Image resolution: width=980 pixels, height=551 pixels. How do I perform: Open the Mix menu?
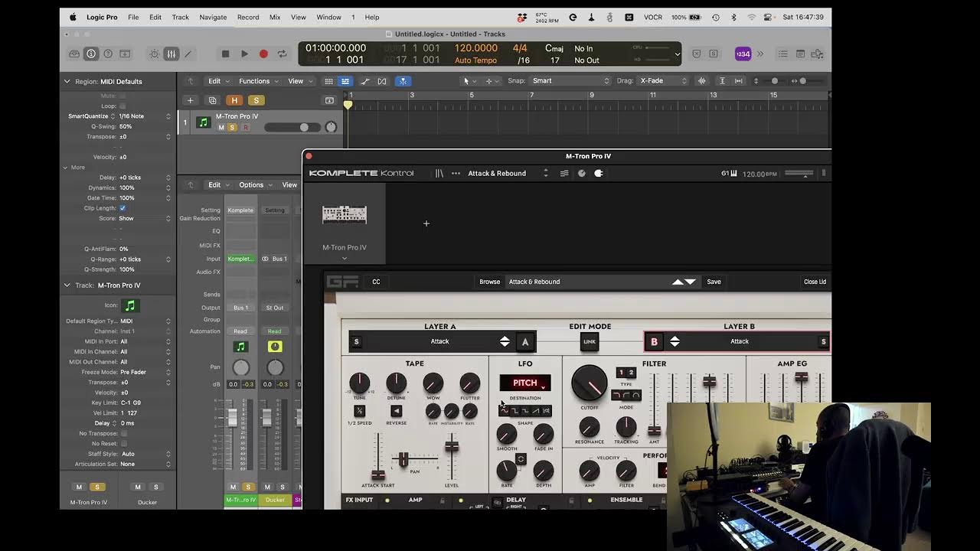coord(275,17)
